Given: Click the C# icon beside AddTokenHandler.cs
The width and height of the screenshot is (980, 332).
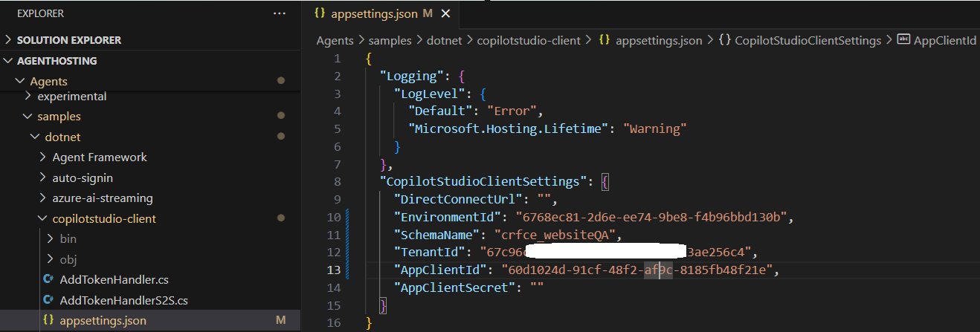Looking at the screenshot, I should (x=48, y=280).
